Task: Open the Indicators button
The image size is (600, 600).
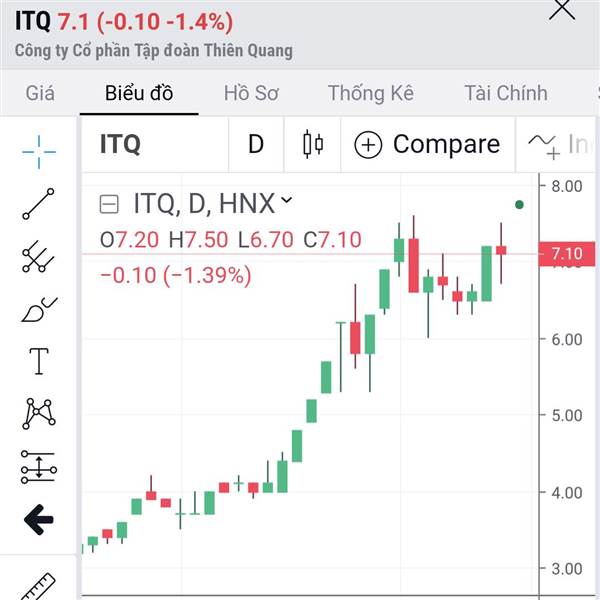Action: click(558, 145)
